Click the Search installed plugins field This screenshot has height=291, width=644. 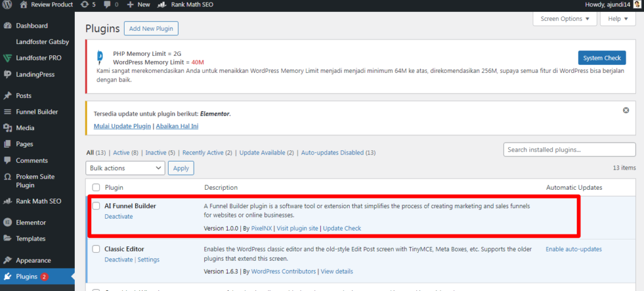pyautogui.click(x=570, y=150)
